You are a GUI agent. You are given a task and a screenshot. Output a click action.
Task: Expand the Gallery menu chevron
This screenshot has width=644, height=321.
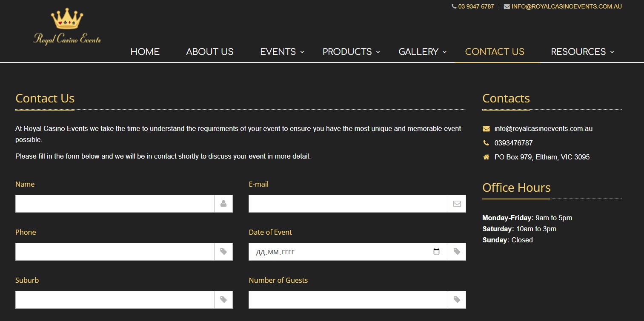pos(444,52)
